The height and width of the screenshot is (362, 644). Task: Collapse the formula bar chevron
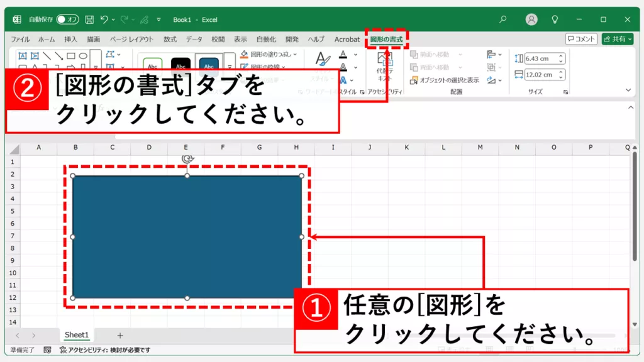pyautogui.click(x=630, y=107)
